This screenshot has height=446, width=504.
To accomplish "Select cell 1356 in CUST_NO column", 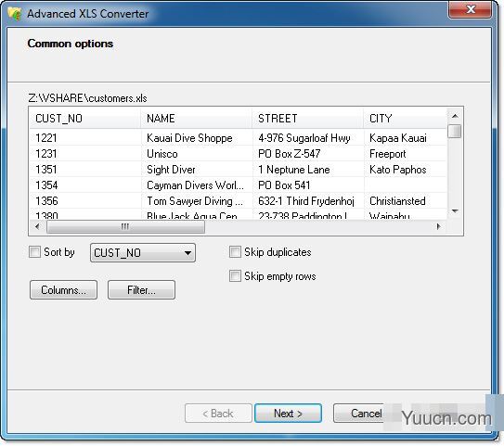I will (84, 200).
